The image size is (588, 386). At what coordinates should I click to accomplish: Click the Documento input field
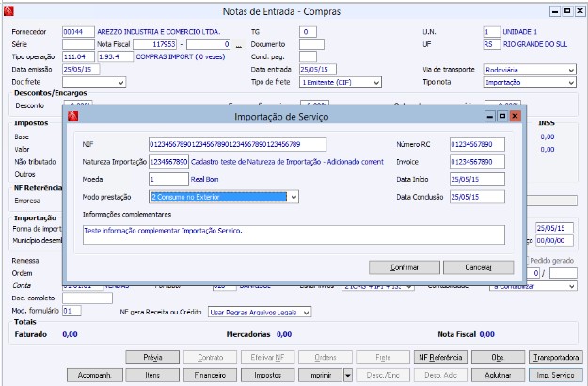pyautogui.click(x=311, y=44)
